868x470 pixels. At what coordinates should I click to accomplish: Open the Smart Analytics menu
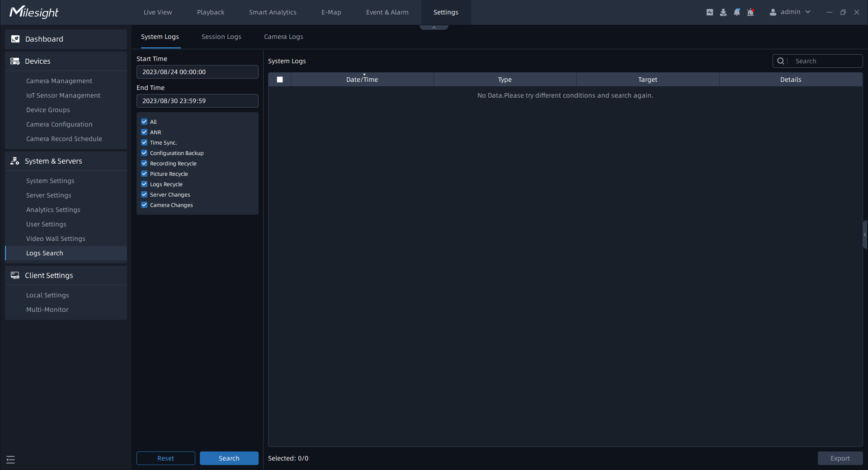(273, 12)
